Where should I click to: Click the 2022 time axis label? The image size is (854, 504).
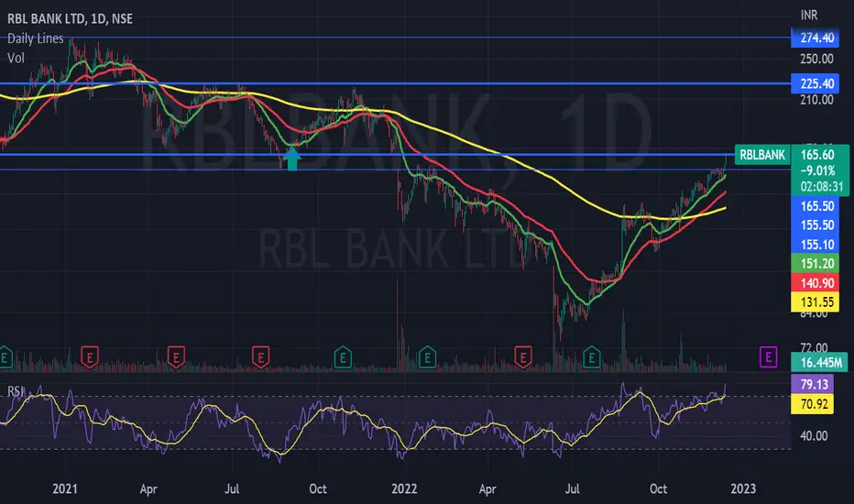(x=404, y=488)
